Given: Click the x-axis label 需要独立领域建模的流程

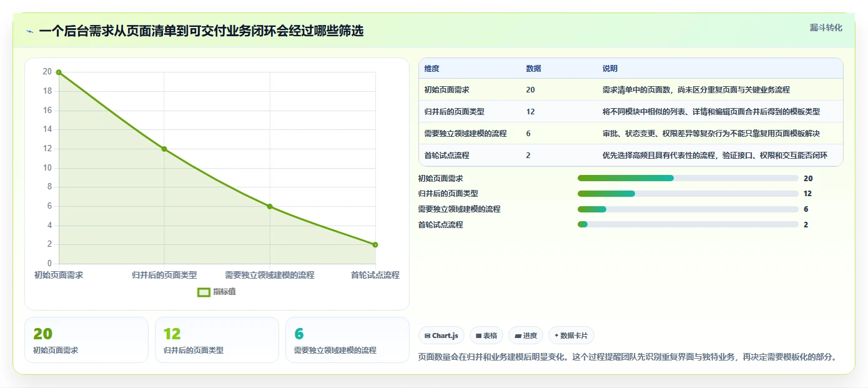Looking at the screenshot, I should click(270, 275).
